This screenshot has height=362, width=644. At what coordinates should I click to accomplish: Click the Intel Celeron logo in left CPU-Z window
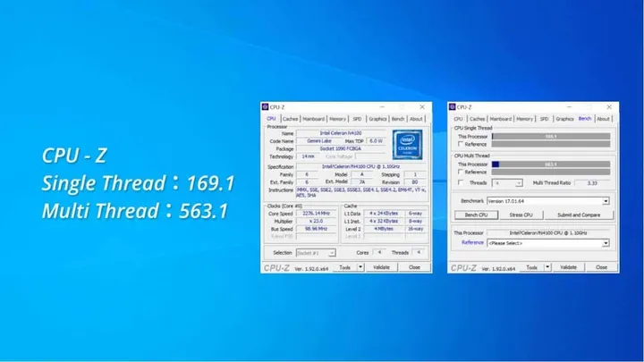tap(408, 145)
